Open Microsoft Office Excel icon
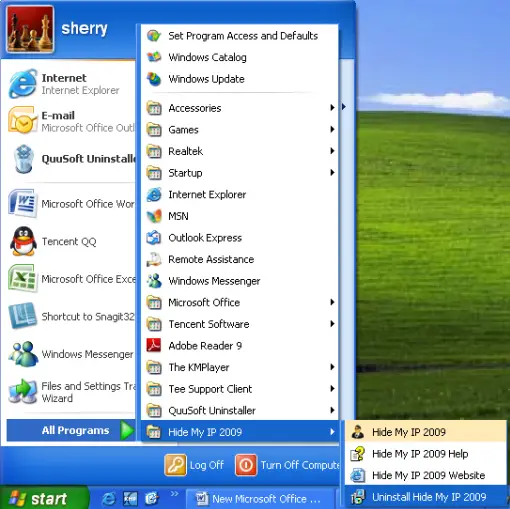The image size is (510, 509). pyautogui.click(x=22, y=278)
